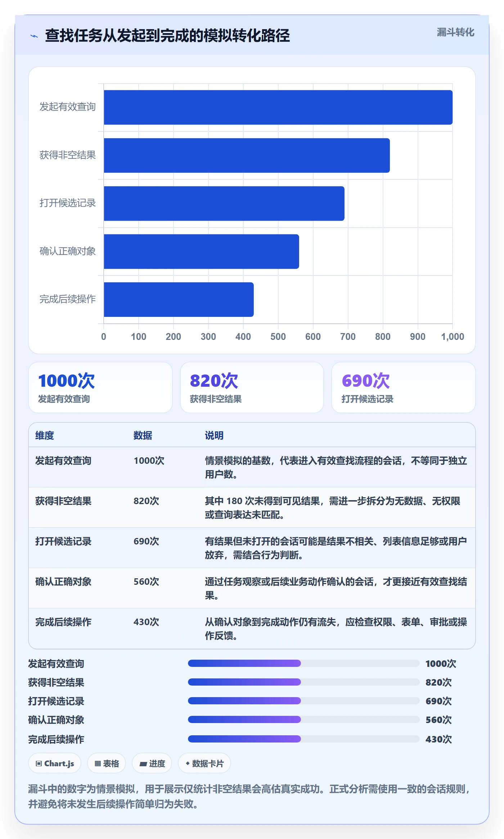
Task: Click the description starting "通过任务观察或后续业务动作"
Action: point(336,588)
